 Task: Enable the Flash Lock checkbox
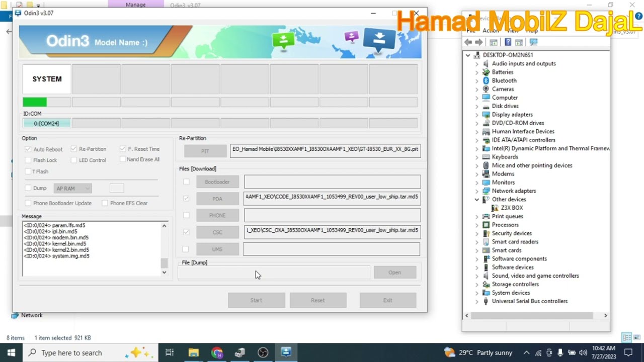point(28,160)
